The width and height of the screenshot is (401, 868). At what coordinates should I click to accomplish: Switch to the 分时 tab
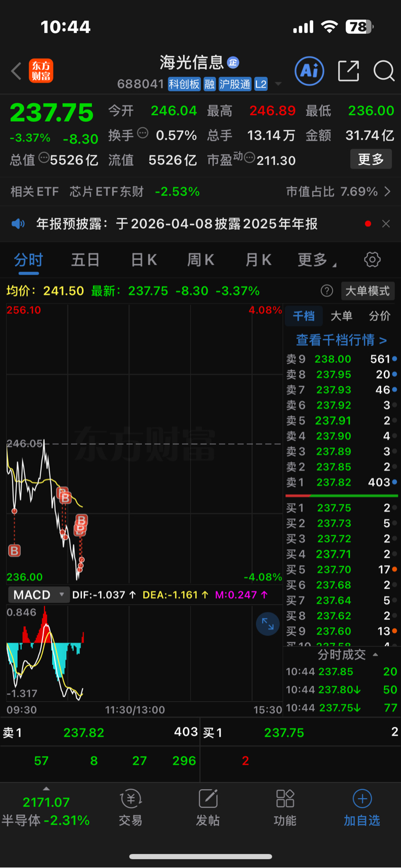(x=28, y=259)
